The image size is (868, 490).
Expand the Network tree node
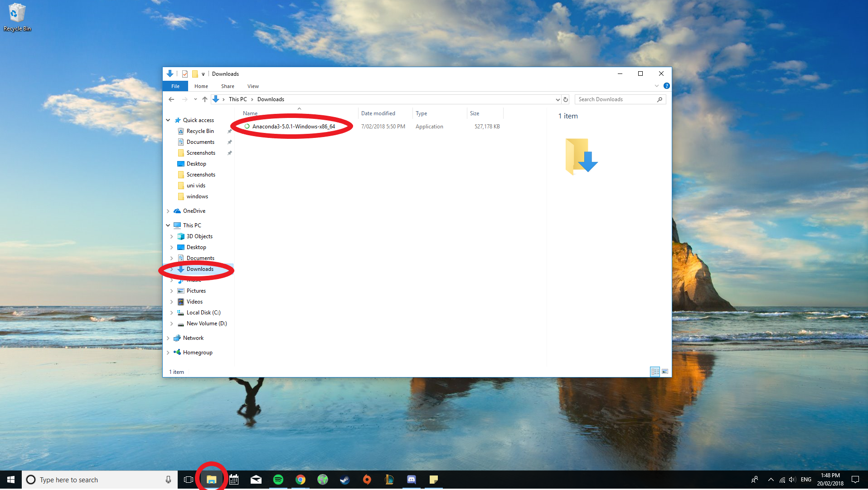coord(168,338)
